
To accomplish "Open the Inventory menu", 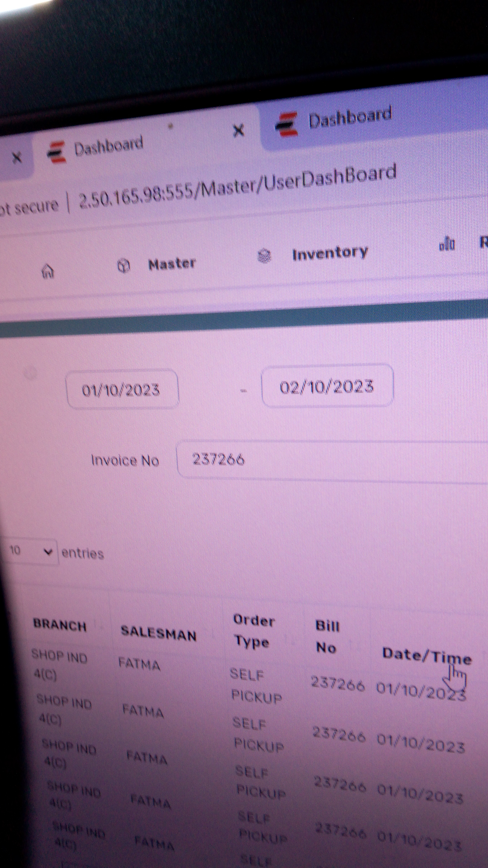I will 330,253.
